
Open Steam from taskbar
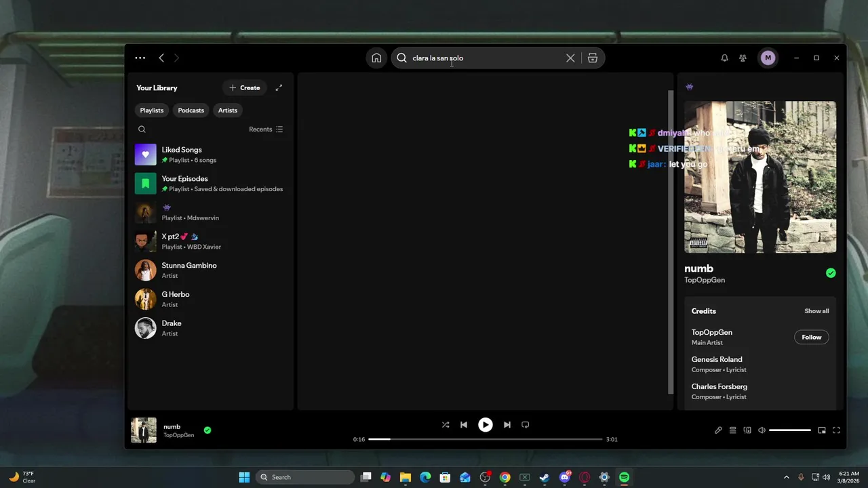click(545, 477)
